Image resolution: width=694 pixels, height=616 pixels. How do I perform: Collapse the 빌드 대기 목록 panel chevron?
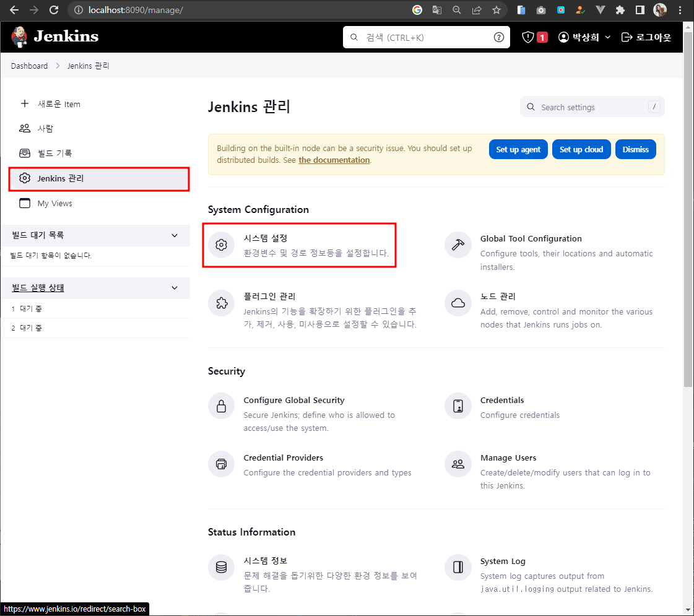tap(175, 235)
